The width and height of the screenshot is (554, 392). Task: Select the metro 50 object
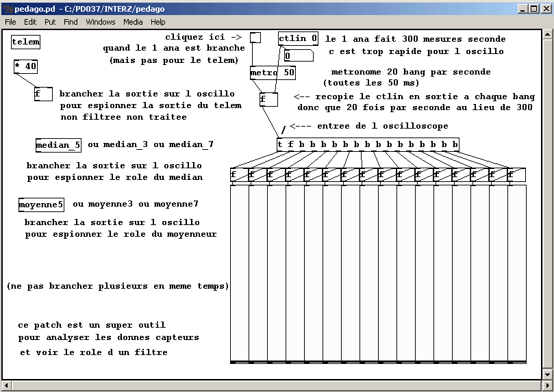point(273,73)
